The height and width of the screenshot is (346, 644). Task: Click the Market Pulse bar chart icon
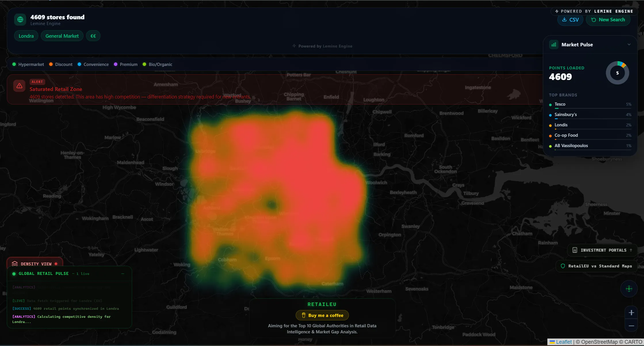click(554, 45)
